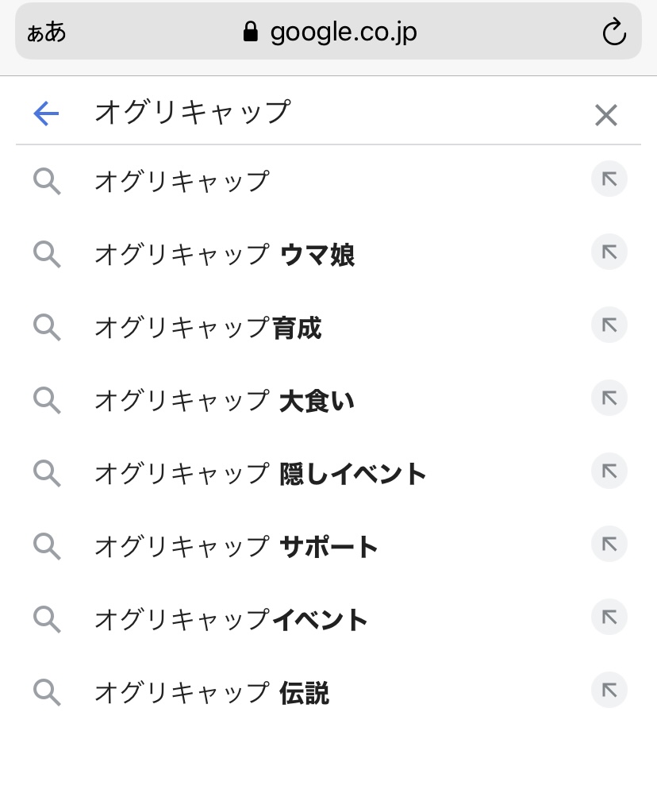Insert the サポート suggestion using its arrow
Image resolution: width=657 pixels, height=812 pixels.
[x=609, y=545]
